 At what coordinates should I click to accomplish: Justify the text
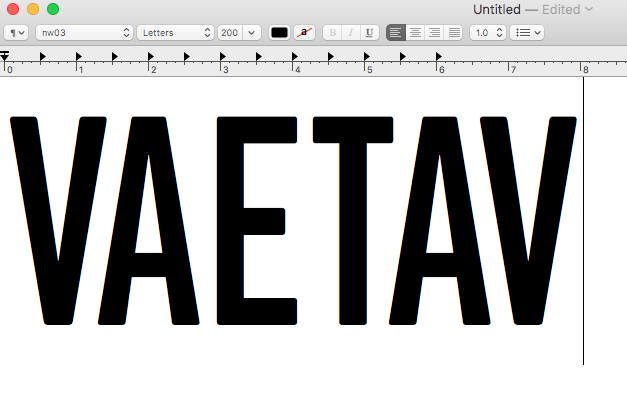pos(454,33)
